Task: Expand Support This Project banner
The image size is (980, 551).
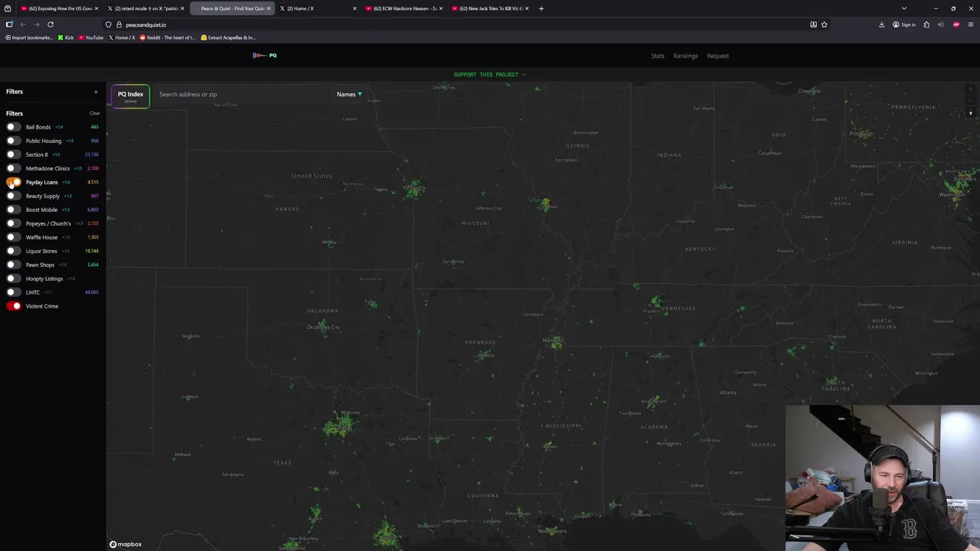Action: tap(489, 74)
